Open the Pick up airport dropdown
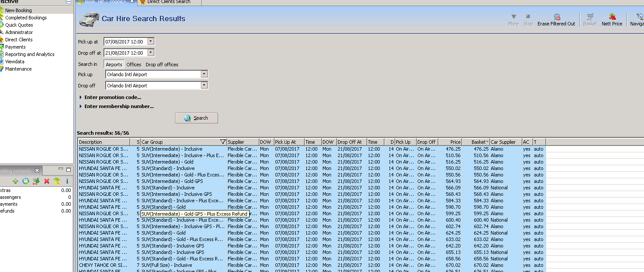This screenshot has height=272, width=644. (204, 74)
